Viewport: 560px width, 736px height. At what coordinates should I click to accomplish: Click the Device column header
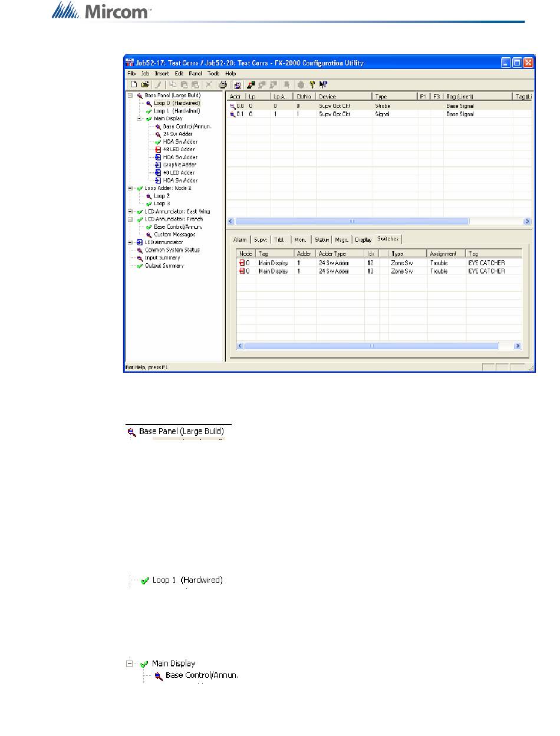click(x=344, y=96)
